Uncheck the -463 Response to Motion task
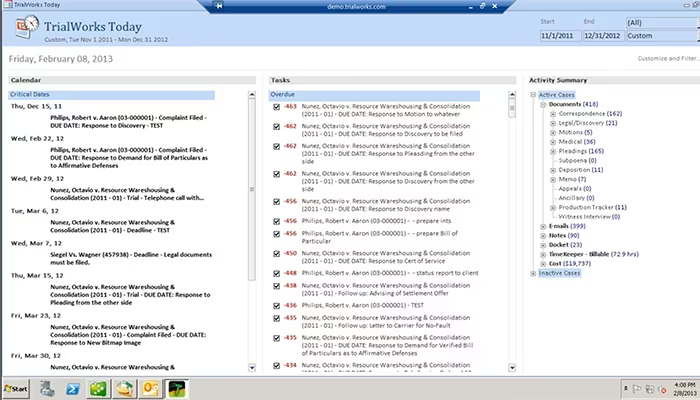The image size is (700, 400). 277,107
